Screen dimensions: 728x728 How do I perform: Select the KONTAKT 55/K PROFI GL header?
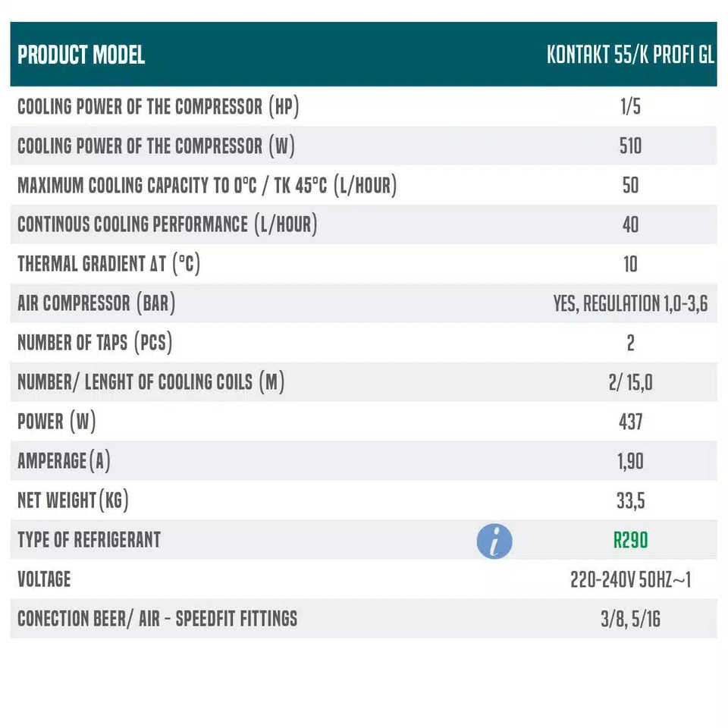click(x=630, y=55)
